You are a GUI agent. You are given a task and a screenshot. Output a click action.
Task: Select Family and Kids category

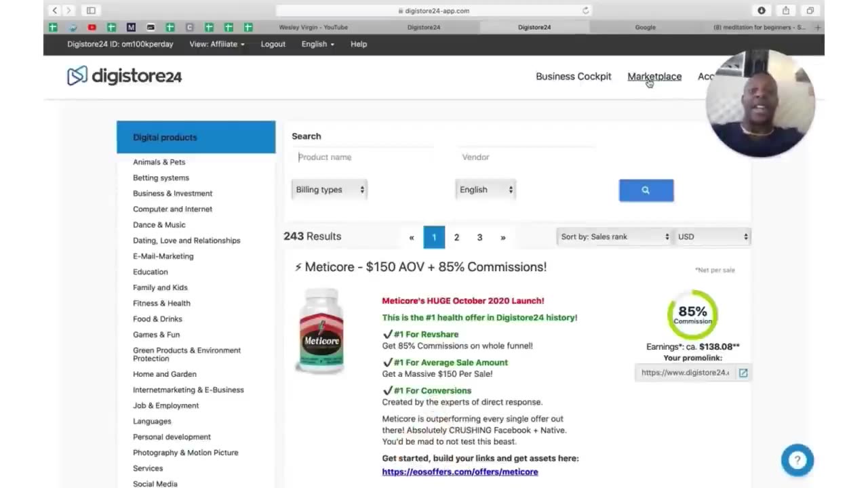coord(160,287)
